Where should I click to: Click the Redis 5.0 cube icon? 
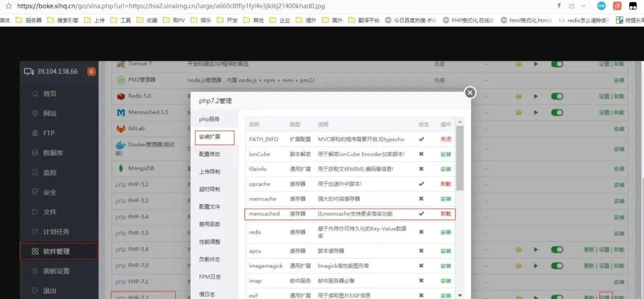(121, 96)
